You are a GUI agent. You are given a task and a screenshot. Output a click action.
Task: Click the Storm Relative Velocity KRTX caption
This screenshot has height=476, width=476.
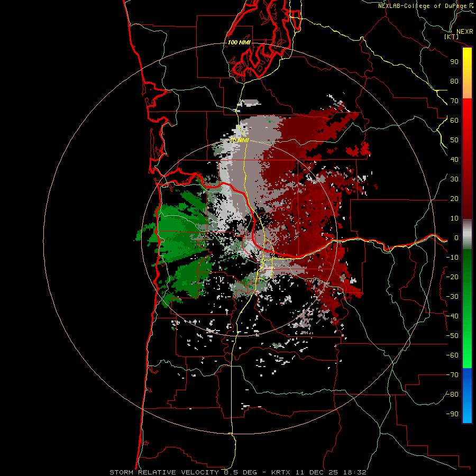pyautogui.click(x=238, y=472)
